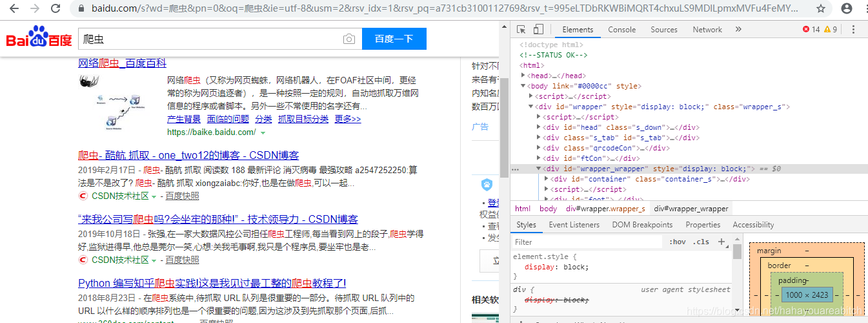The height and width of the screenshot is (323, 868).
Task: Click display: block in element.style
Action: 556,267
